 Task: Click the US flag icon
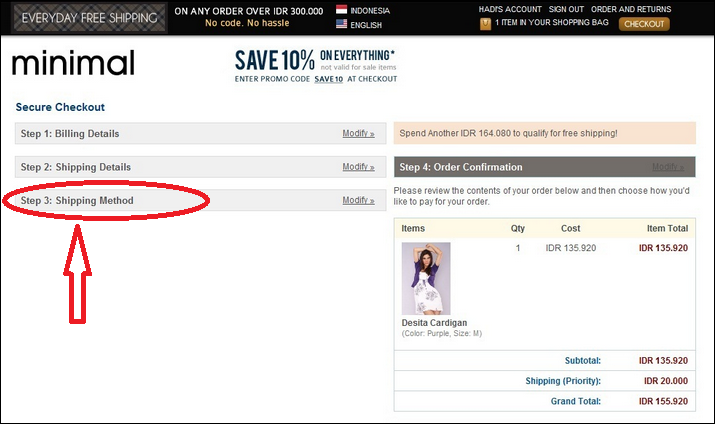[341, 24]
